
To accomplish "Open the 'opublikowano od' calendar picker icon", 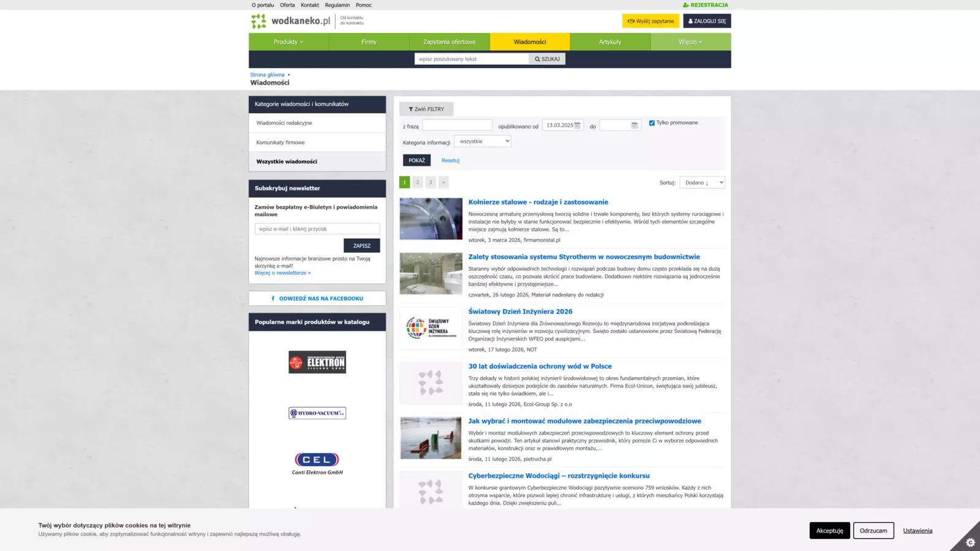I will tap(577, 126).
